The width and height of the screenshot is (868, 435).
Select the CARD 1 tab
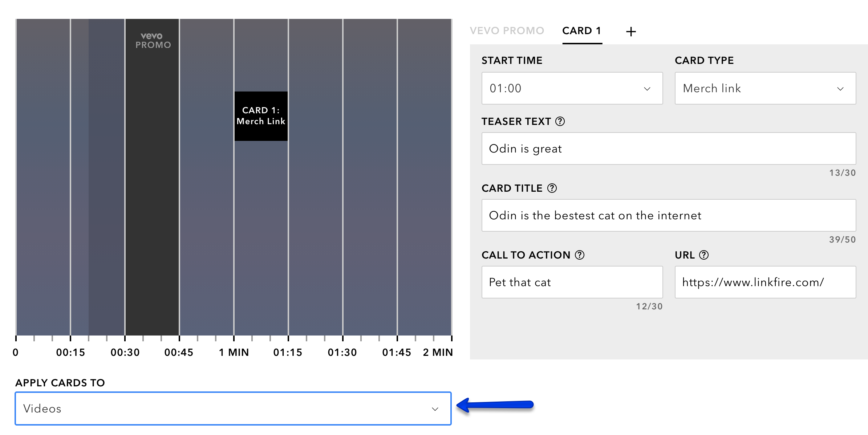click(582, 31)
